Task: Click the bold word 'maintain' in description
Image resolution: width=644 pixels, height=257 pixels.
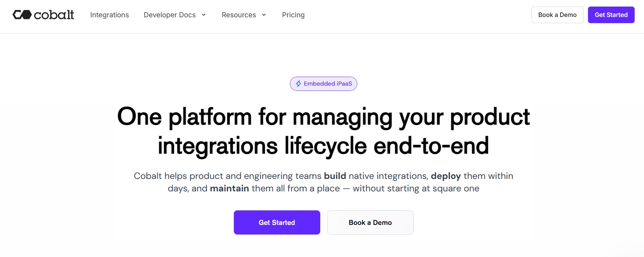Action: (229, 188)
